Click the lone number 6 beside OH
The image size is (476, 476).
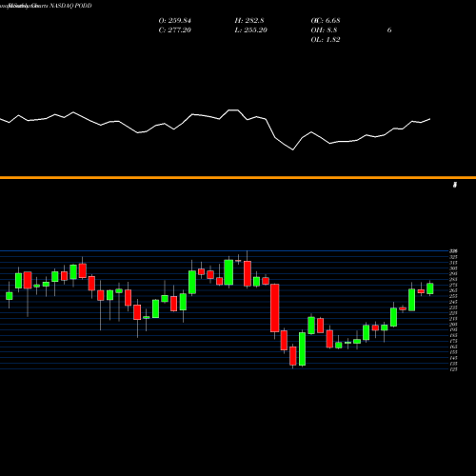(389, 30)
